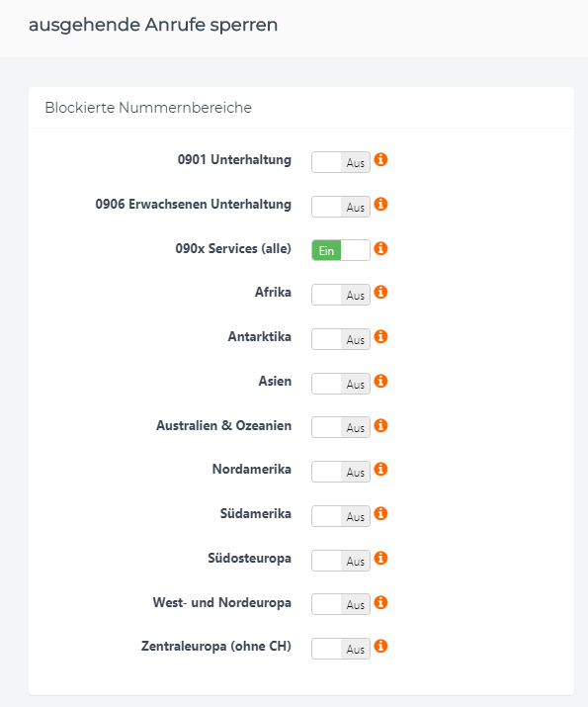Image resolution: width=588 pixels, height=707 pixels.
Task: Open info icon for 0906 Erwachsenen Unterhaltung
Action: (380, 204)
